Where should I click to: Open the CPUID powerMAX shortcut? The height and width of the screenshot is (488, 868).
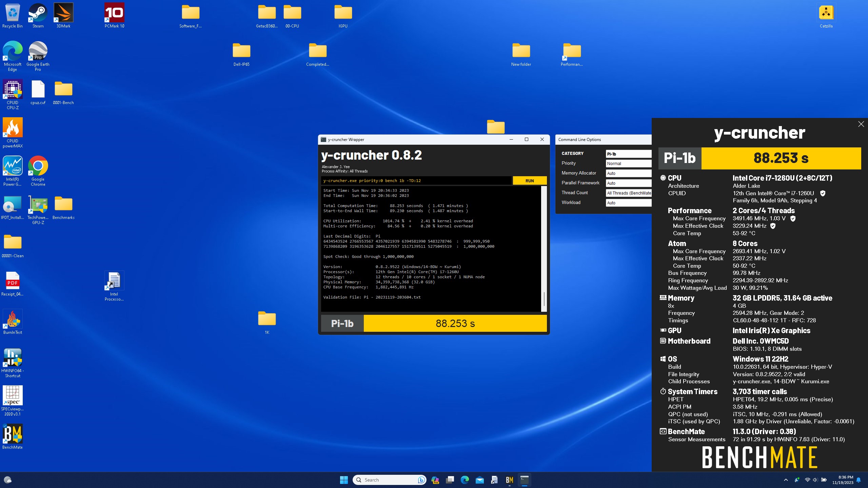13,133
